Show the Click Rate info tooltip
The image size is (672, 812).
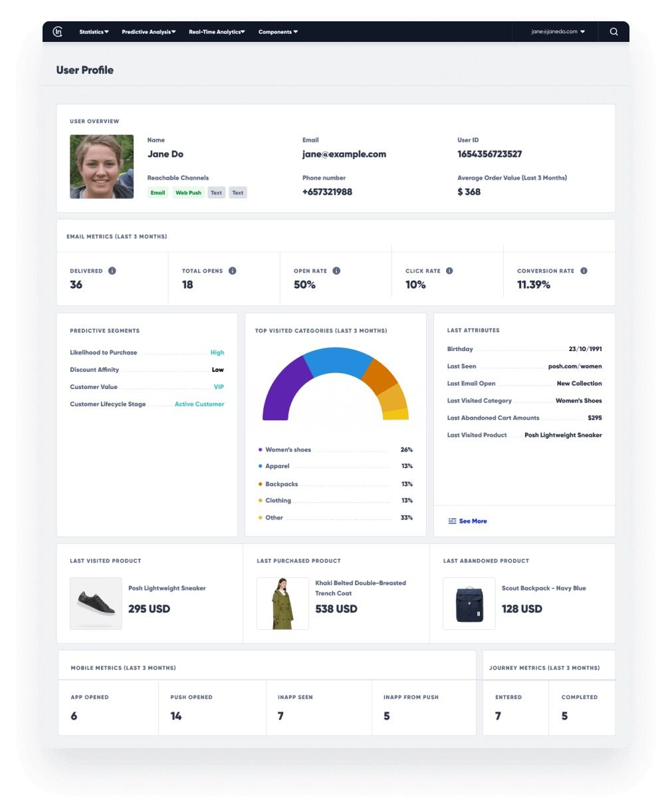click(449, 271)
